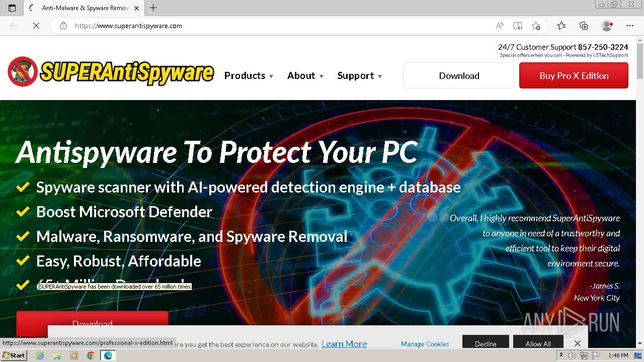The height and width of the screenshot is (362, 644).
Task: Open the Edge profile avatar
Action: coord(607,26)
